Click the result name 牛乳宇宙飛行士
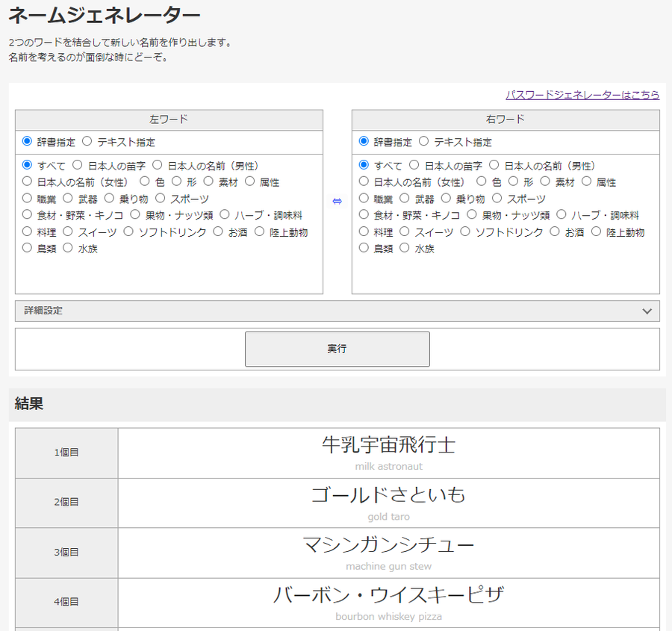 (x=389, y=444)
